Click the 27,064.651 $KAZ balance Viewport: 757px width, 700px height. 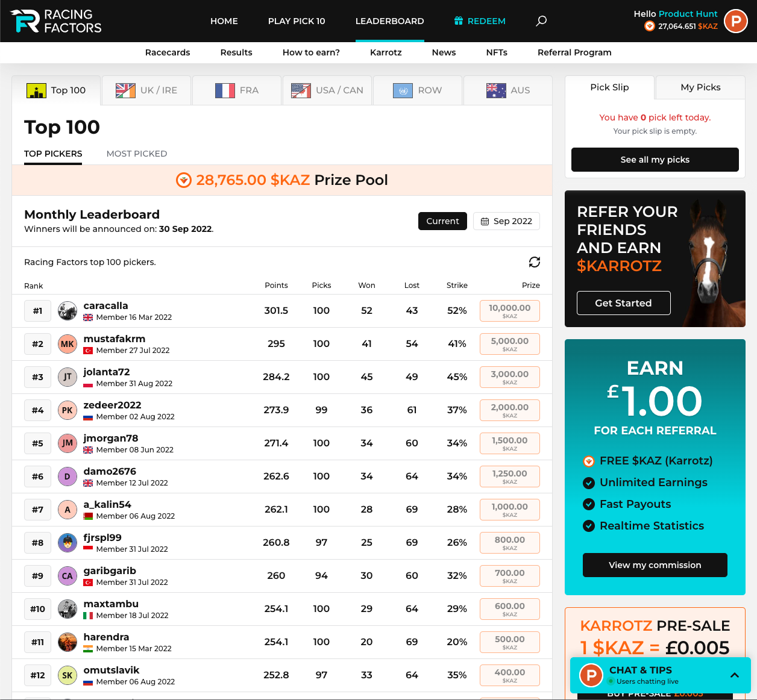coord(688,27)
